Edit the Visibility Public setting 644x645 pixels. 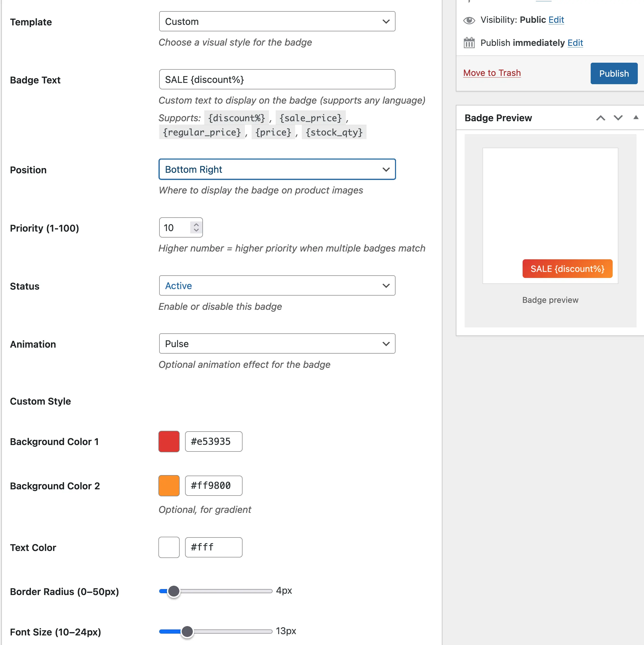[556, 20]
